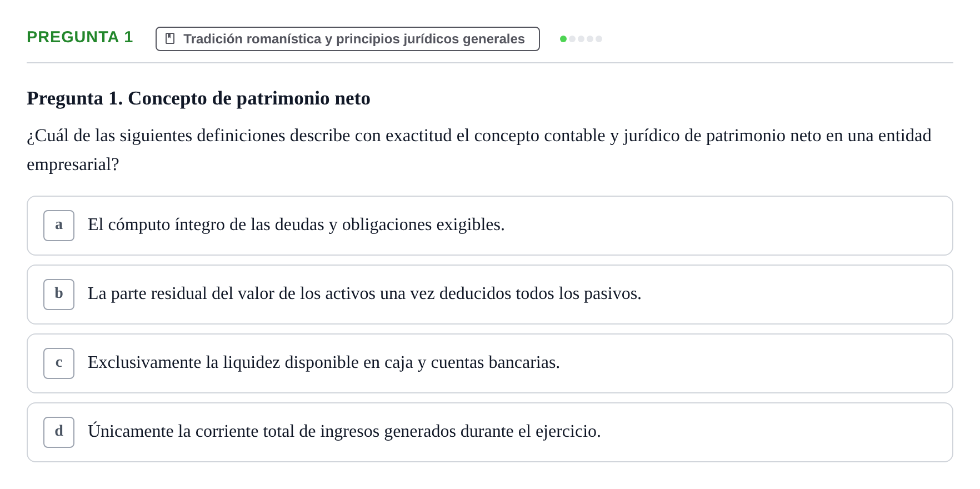Select answer letter badge c
The image size is (980, 489).
59,363
